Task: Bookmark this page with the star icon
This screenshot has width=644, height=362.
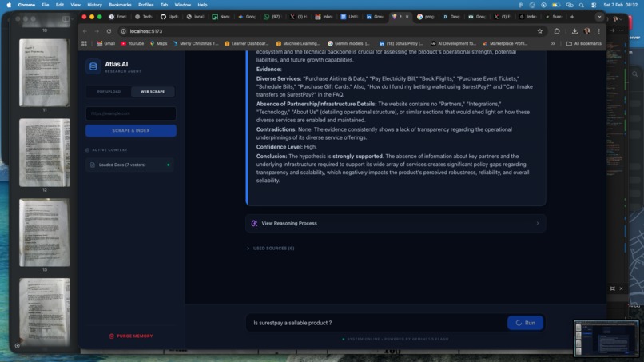Action: tap(539, 31)
